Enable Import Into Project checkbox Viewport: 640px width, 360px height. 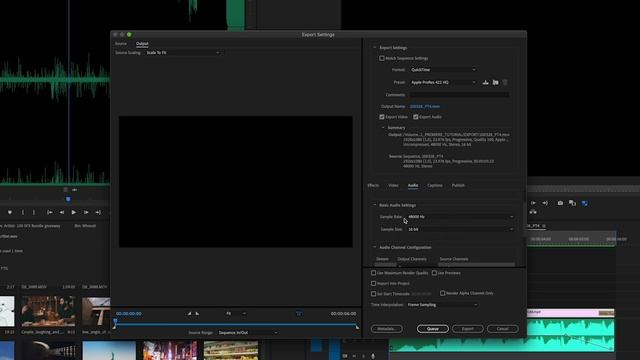click(x=373, y=283)
